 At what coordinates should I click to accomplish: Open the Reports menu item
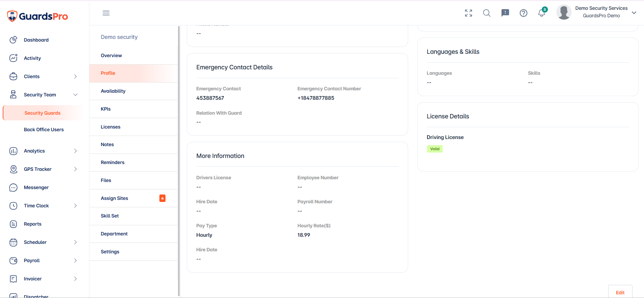(32, 224)
